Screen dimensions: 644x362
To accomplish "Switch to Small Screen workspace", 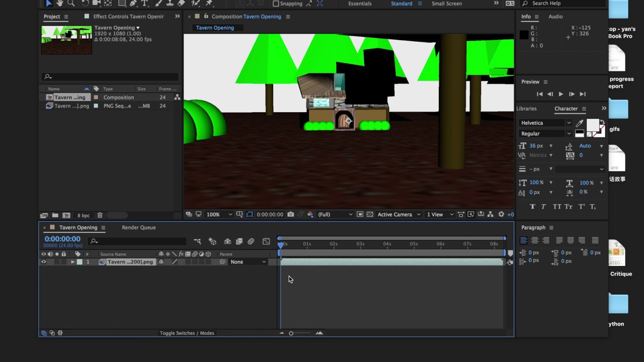I will 447,4.
